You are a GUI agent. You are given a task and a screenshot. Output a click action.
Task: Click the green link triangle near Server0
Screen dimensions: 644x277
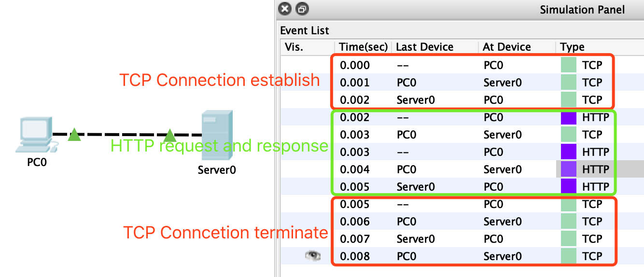click(170, 135)
